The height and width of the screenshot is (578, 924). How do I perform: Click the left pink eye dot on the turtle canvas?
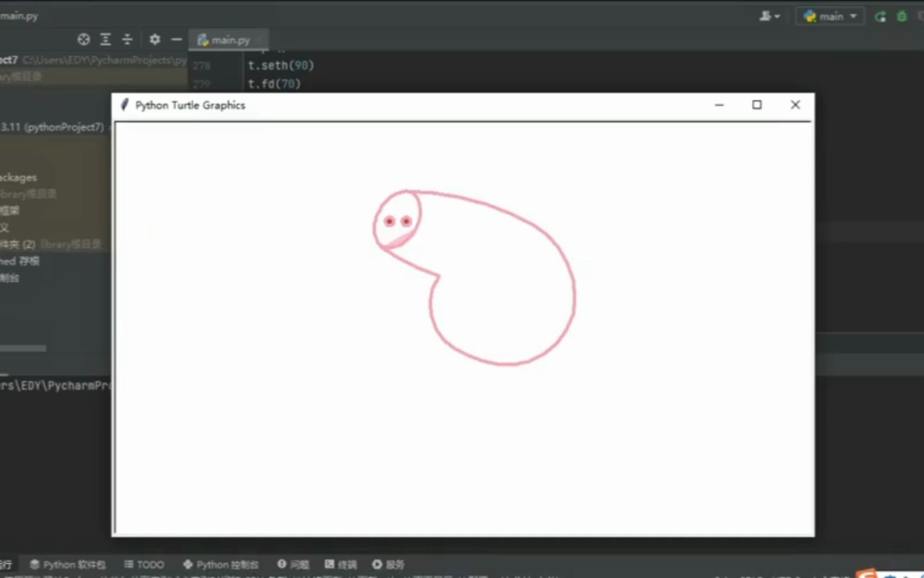pos(390,221)
